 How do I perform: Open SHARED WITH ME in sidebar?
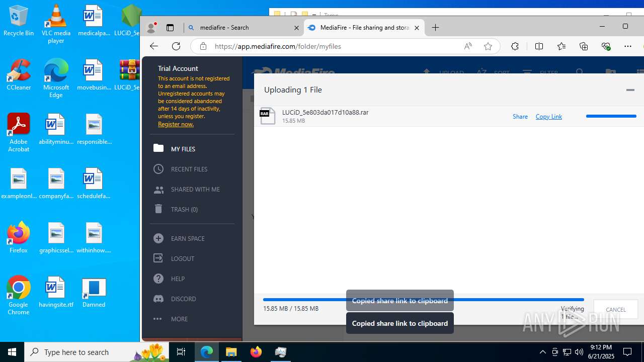click(x=192, y=189)
